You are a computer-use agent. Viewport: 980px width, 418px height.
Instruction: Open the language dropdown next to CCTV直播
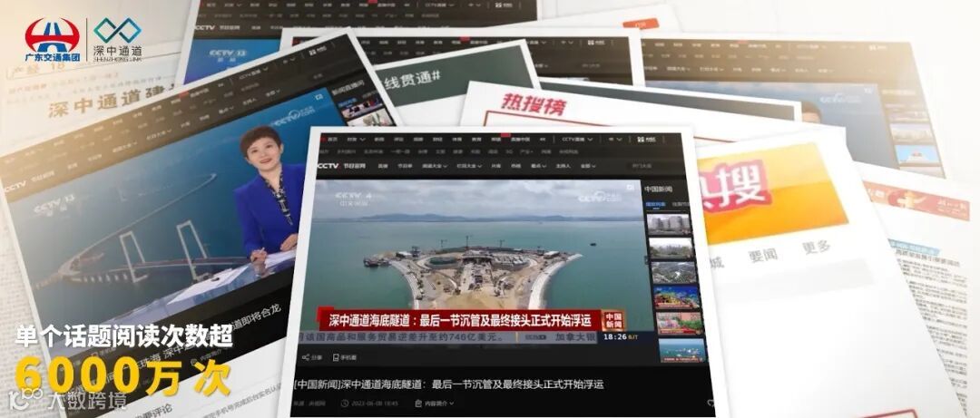[615, 140]
